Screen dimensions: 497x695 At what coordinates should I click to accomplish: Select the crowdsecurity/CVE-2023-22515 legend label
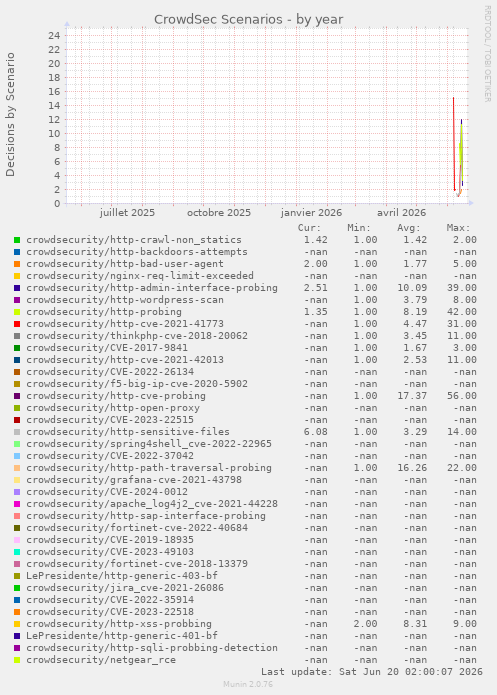(x=110, y=420)
